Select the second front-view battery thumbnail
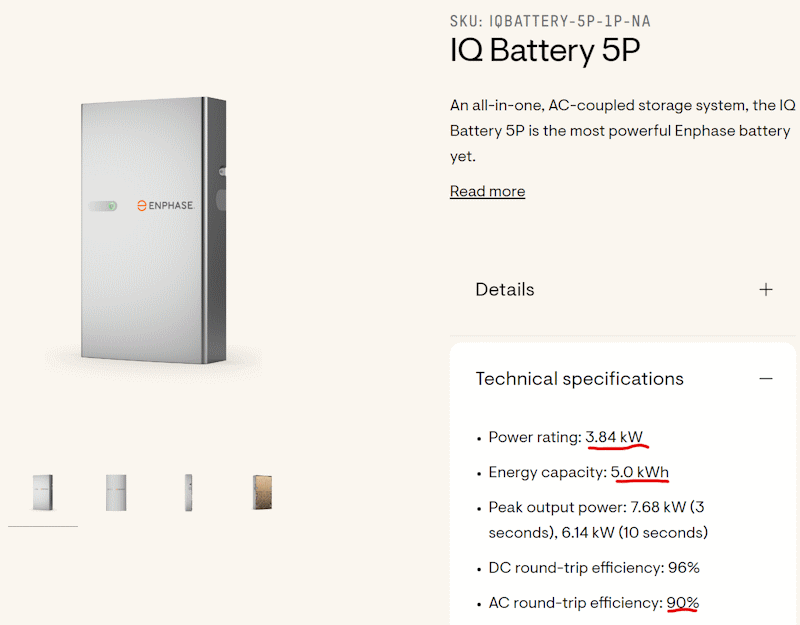Image resolution: width=800 pixels, height=625 pixels. pos(116,492)
